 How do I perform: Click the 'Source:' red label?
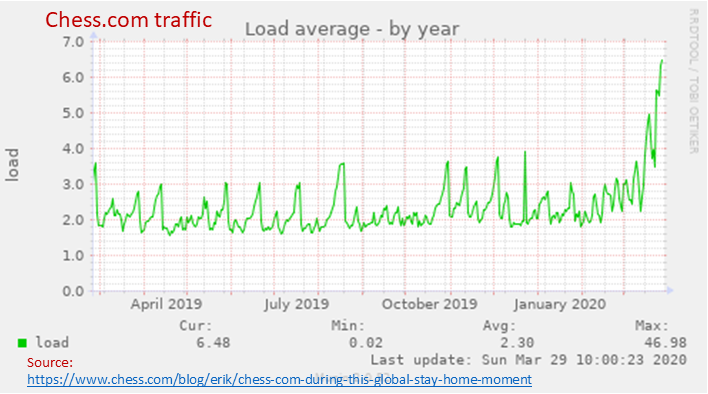pyautogui.click(x=50, y=362)
